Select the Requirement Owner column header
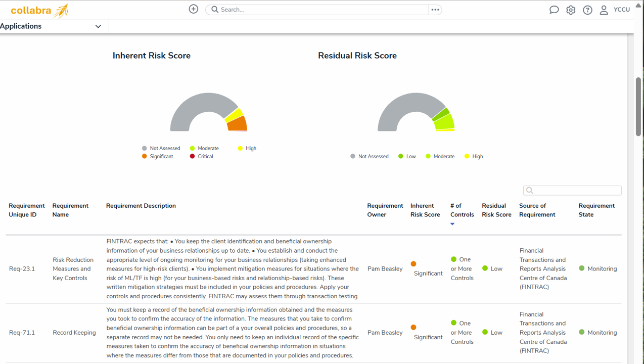 point(385,210)
